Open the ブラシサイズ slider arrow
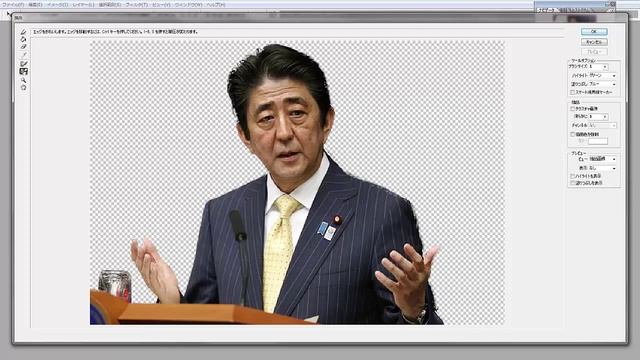This screenshot has height=360, width=640. point(605,67)
